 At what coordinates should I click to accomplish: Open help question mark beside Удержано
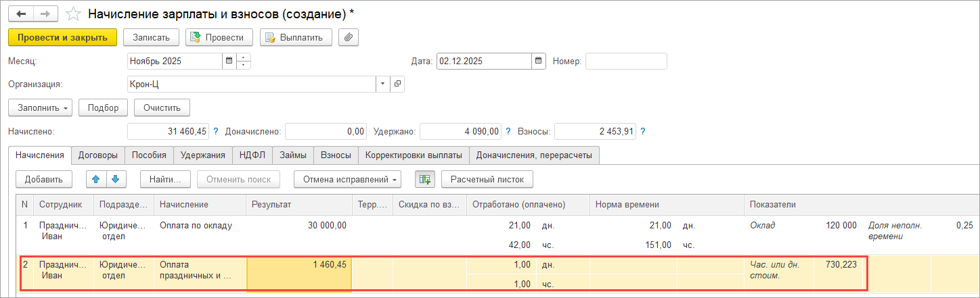(x=508, y=131)
